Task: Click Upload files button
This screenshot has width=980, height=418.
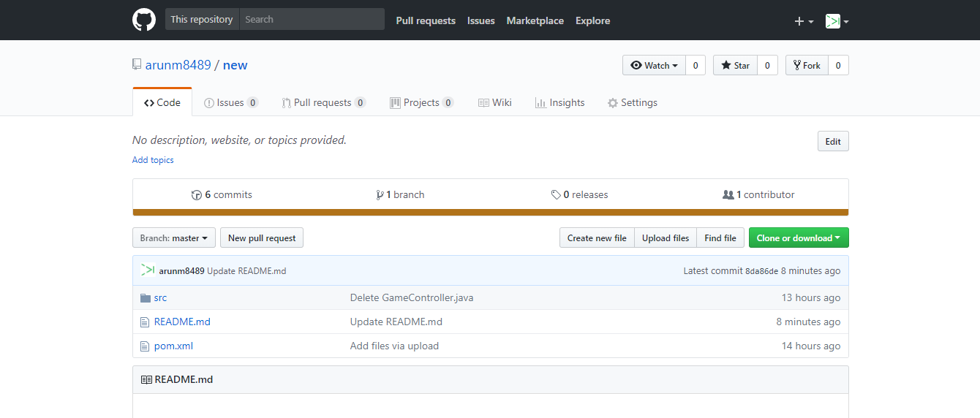Action: [666, 237]
